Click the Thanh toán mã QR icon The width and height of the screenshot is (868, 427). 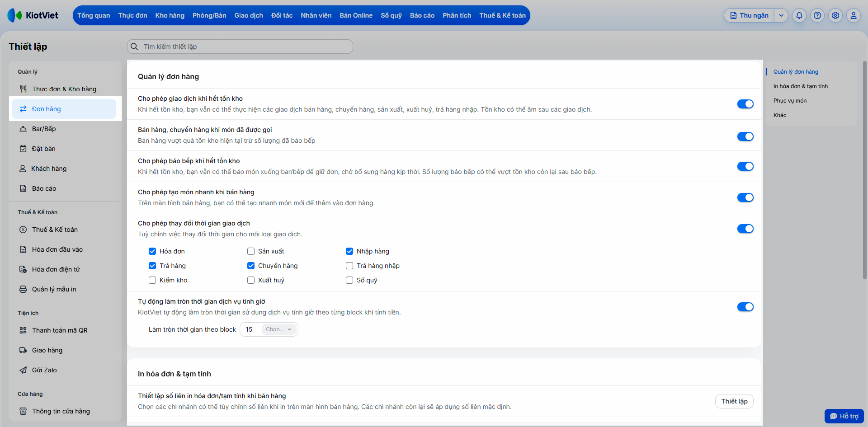coord(23,330)
